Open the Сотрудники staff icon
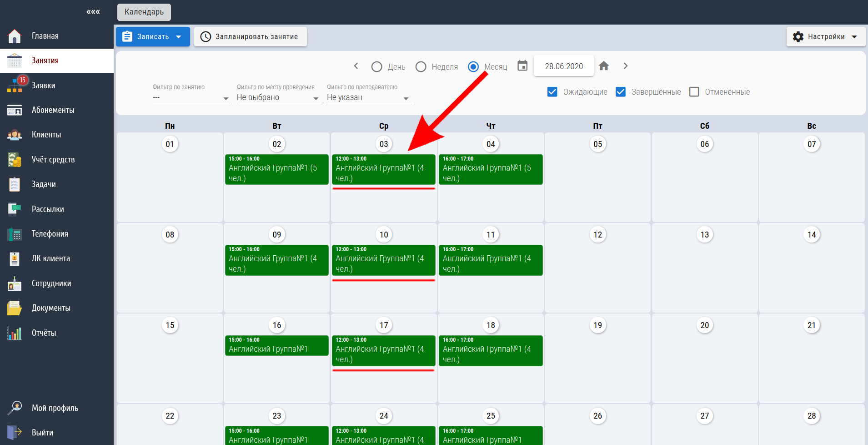The height and width of the screenshot is (445, 868). click(15, 283)
